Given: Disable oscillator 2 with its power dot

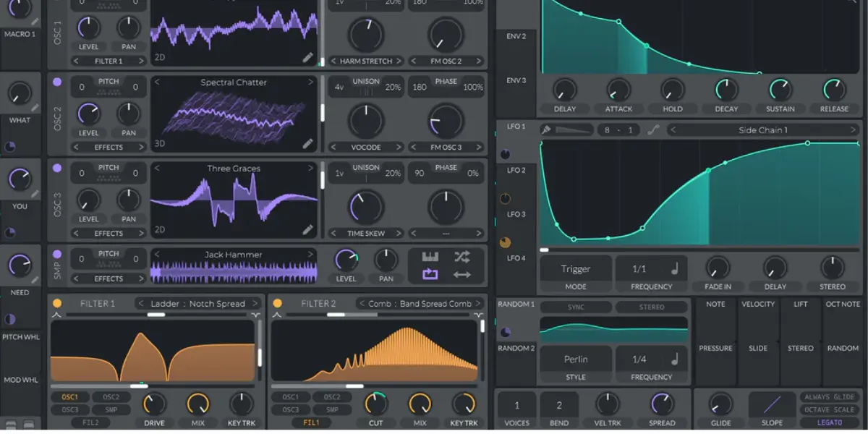Looking at the screenshot, I should point(57,82).
